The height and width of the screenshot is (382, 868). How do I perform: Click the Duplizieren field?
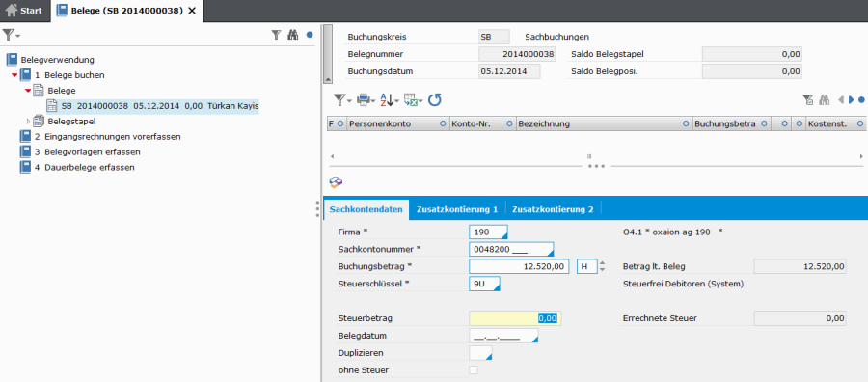tap(480, 353)
